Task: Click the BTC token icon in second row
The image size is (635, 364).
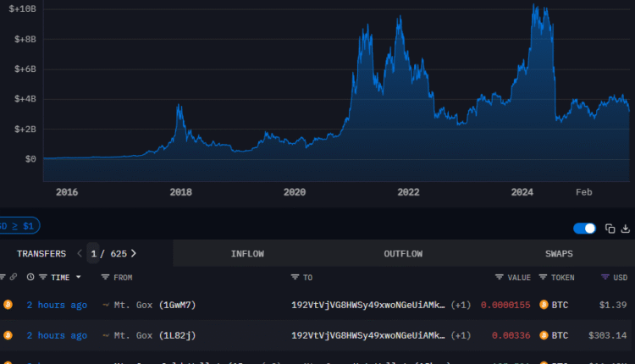Action: click(x=543, y=335)
